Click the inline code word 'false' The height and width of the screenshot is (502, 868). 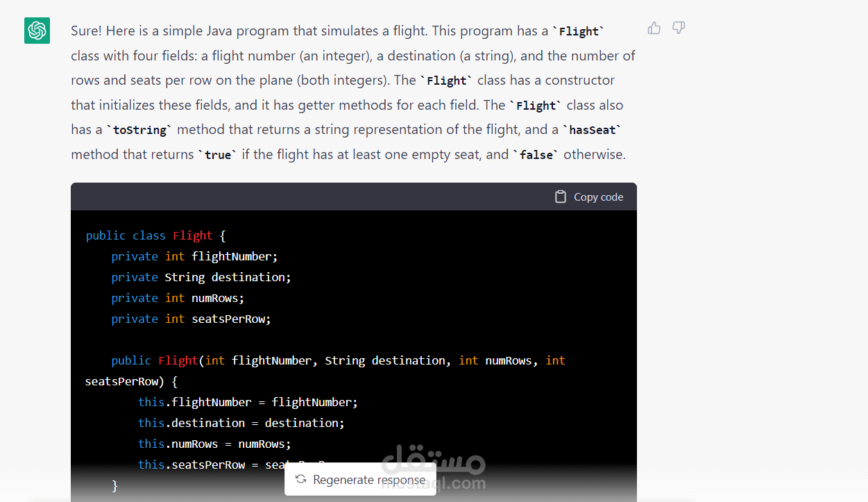[536, 155]
